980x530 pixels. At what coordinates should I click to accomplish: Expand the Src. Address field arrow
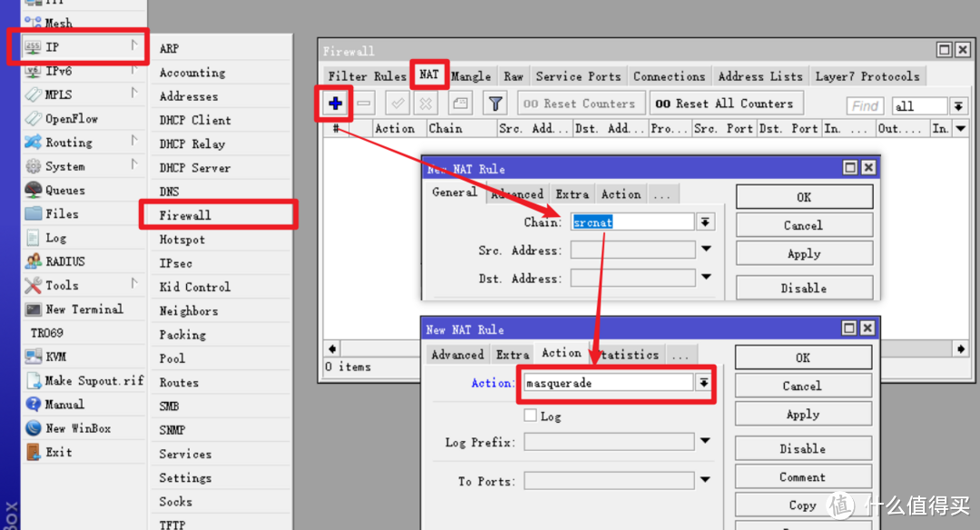pyautogui.click(x=706, y=250)
